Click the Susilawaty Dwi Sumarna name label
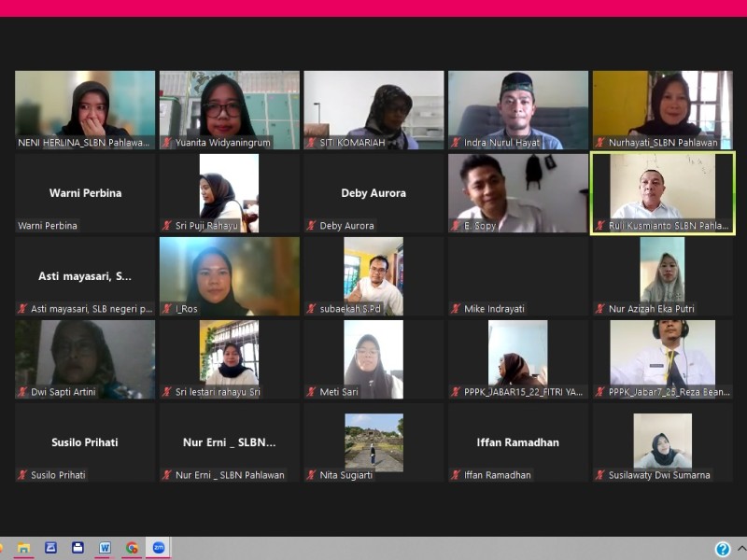 coord(659,475)
